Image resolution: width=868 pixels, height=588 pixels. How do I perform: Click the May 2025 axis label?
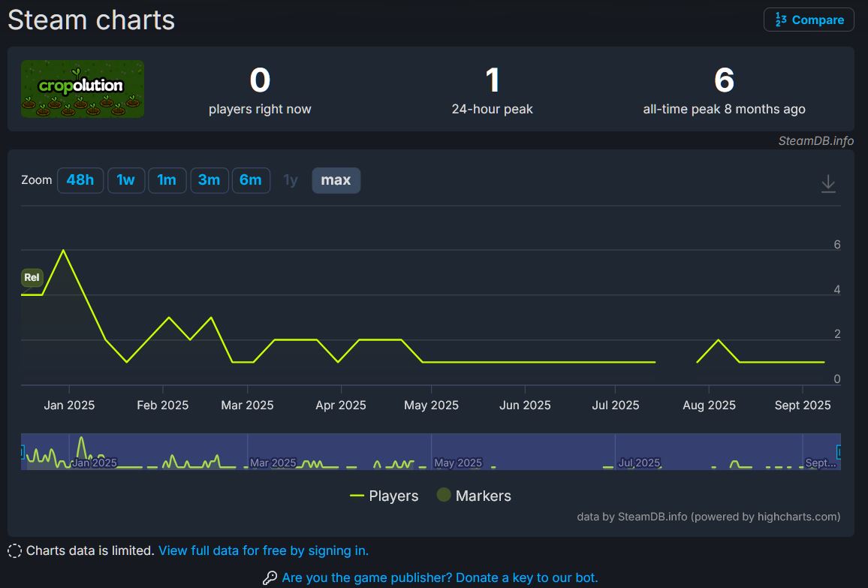(x=431, y=406)
